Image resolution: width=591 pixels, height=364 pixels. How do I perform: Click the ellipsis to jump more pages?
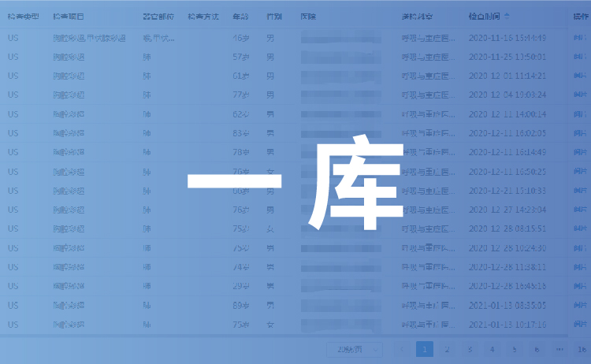559,349
